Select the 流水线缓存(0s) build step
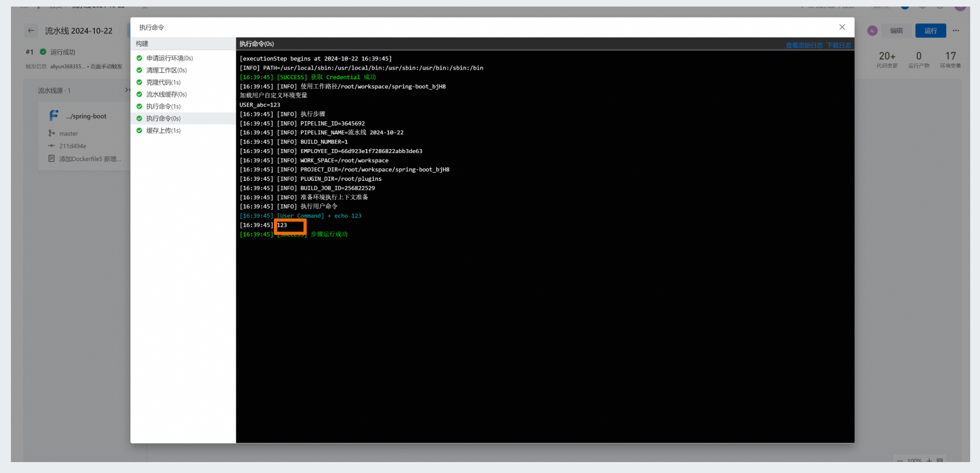 tap(183, 94)
